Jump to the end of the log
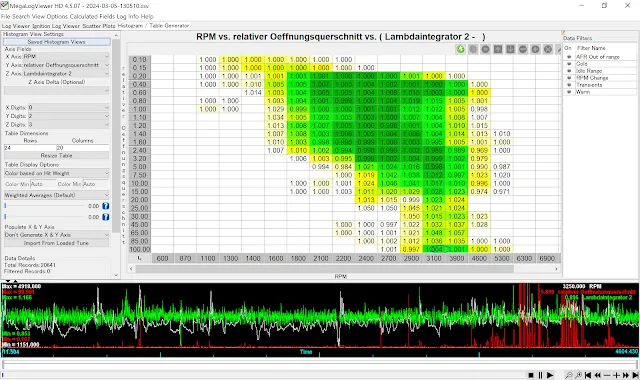Viewport: 640px width, 380px height. 635,375
